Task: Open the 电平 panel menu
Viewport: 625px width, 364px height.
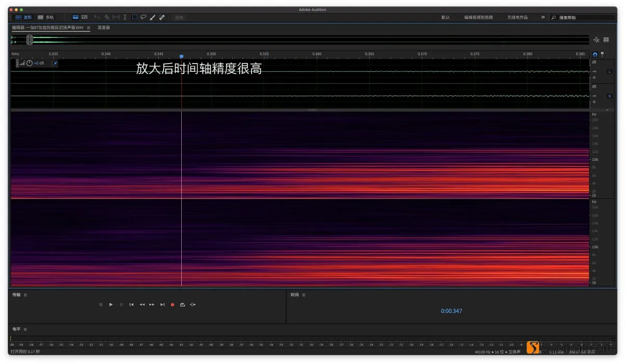Action: pos(25,329)
